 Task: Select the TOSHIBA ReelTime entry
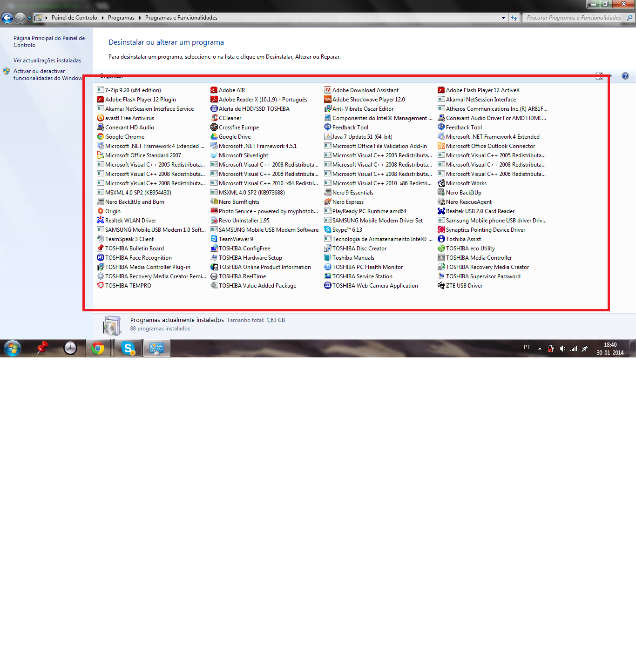point(238,276)
